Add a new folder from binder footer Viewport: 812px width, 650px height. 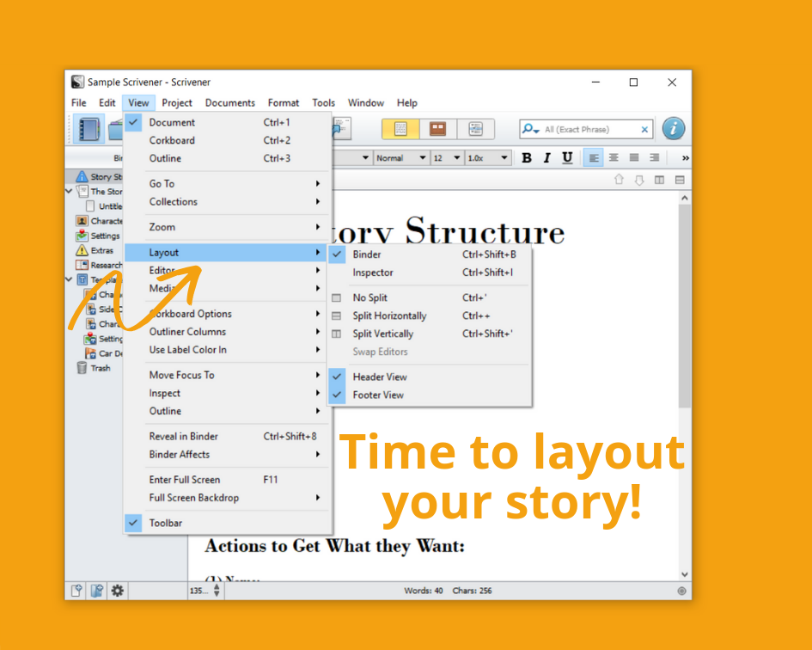[97, 591]
